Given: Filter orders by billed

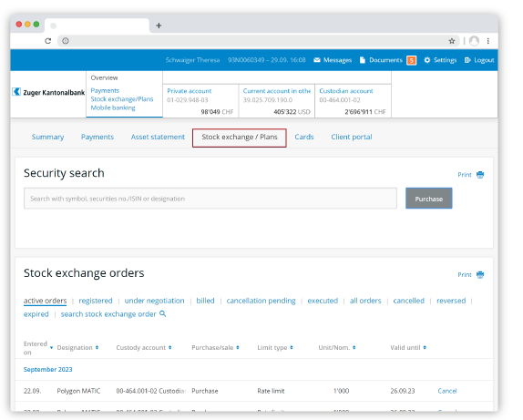Looking at the screenshot, I should (205, 301).
